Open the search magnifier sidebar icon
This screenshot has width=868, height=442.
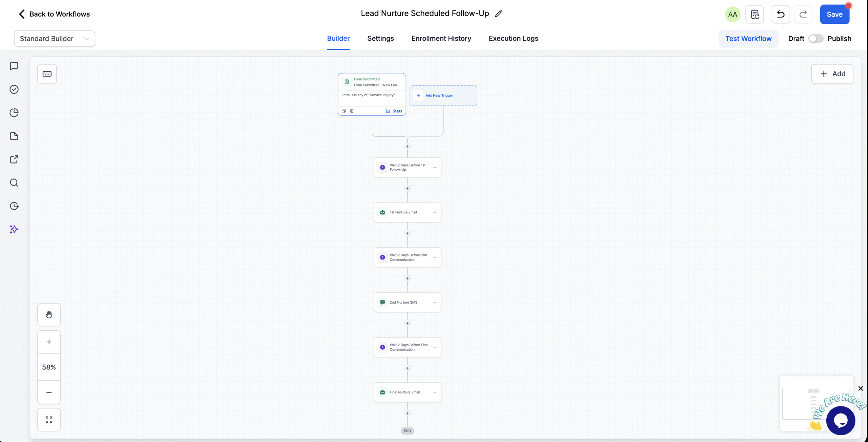tap(14, 183)
